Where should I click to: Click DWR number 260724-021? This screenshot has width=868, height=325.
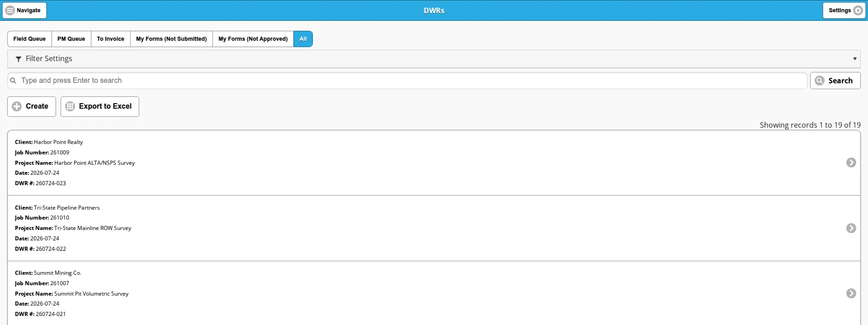pyautogui.click(x=51, y=314)
